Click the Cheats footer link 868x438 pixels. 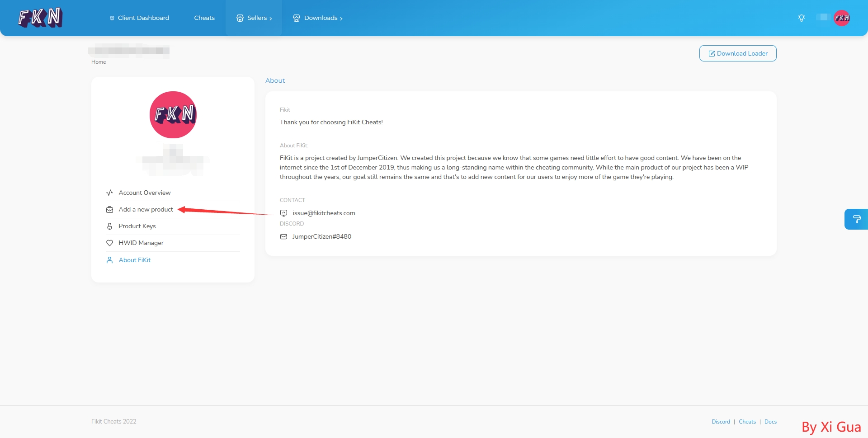tap(747, 422)
